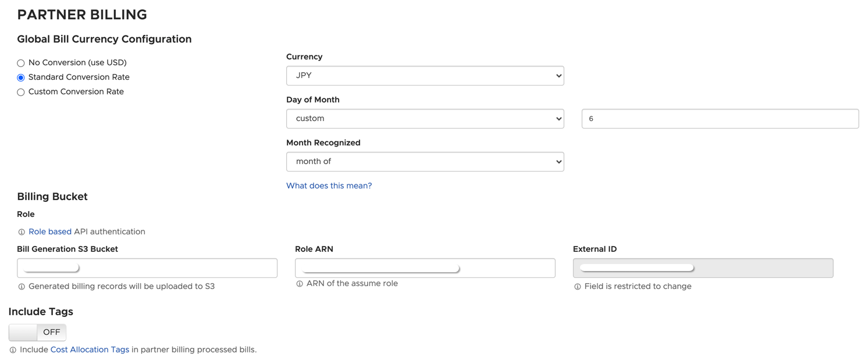Viewport: 868px width, 360px height.
Task: Select No Conversion (use USD) option
Action: [21, 63]
